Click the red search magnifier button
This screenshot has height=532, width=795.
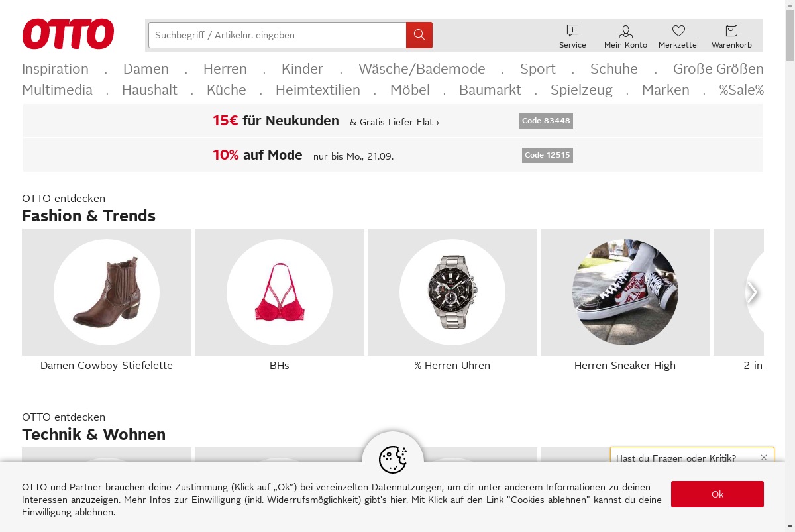coord(419,35)
